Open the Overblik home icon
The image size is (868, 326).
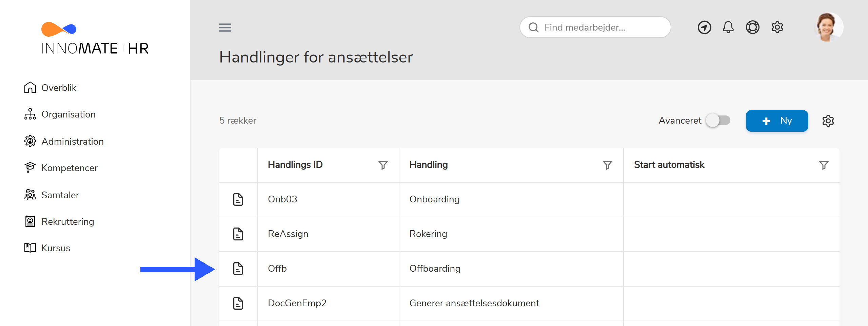(30, 87)
